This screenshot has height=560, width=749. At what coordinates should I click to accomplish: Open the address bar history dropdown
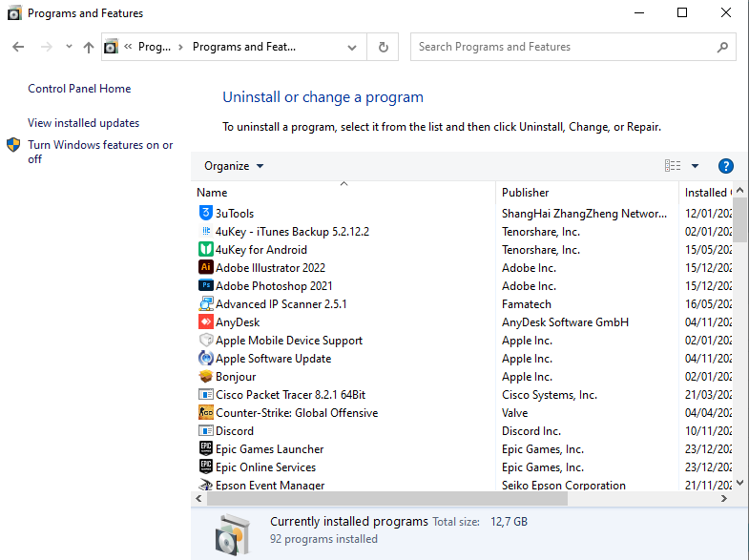352,47
